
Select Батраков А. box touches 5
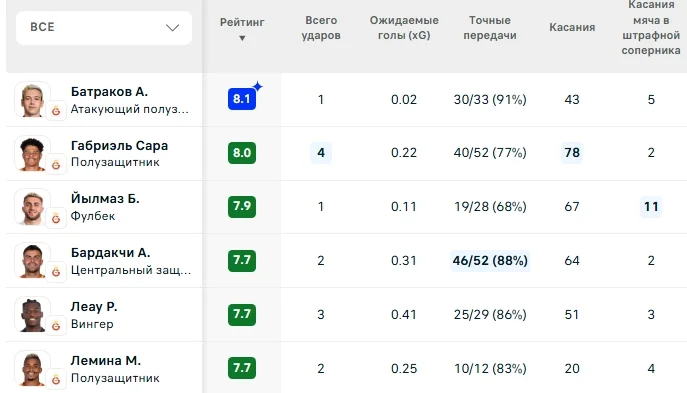[651, 99]
